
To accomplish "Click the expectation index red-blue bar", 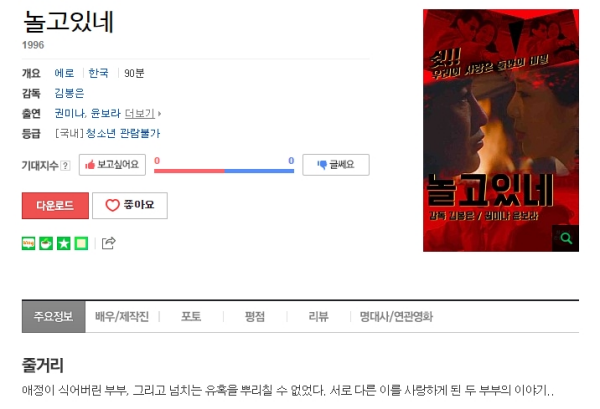I will pyautogui.click(x=224, y=171).
